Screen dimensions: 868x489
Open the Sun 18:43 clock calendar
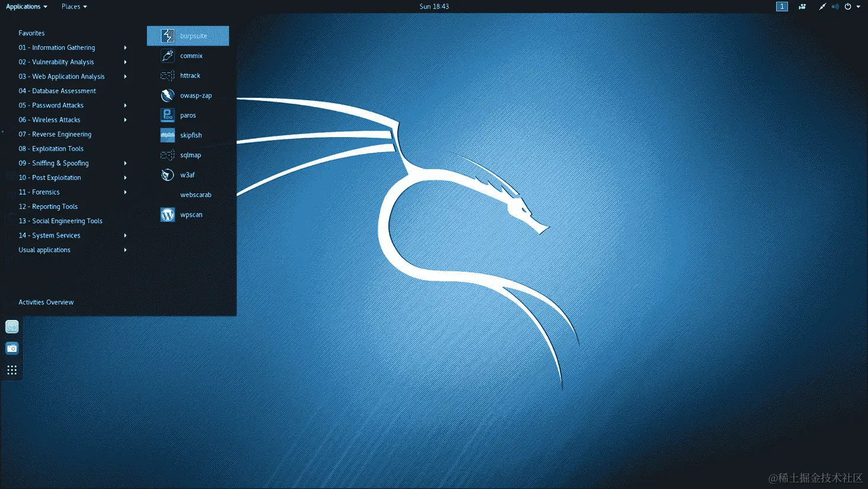pyautogui.click(x=434, y=7)
